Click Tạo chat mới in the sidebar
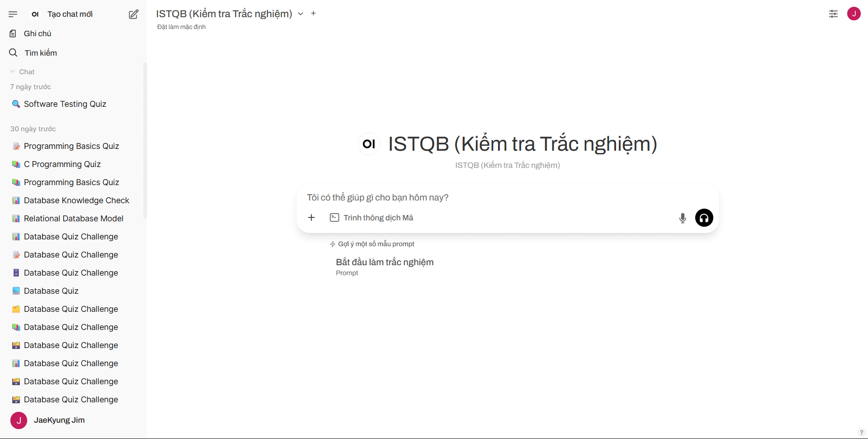 pyautogui.click(x=70, y=14)
